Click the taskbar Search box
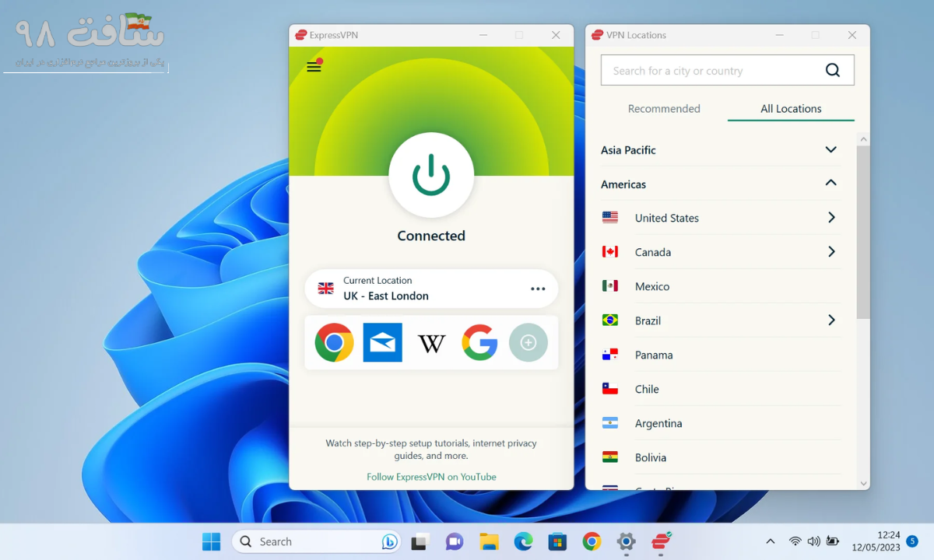This screenshot has height=560, width=934. tap(316, 541)
